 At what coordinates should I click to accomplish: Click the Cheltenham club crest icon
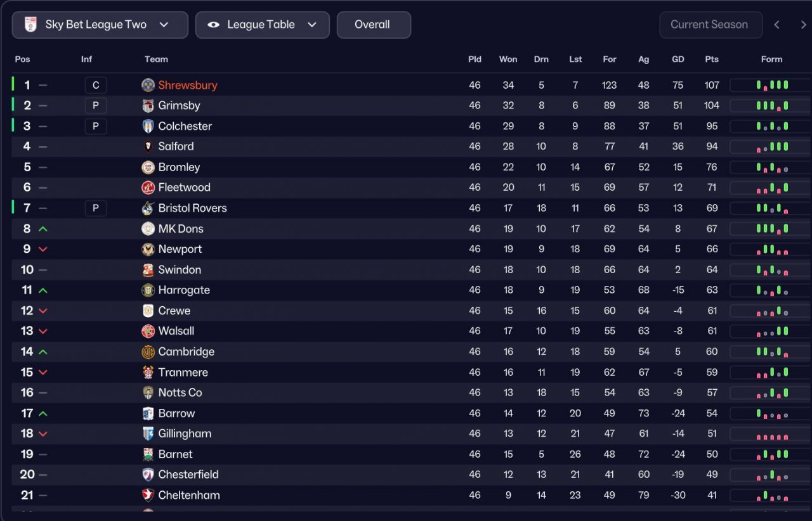148,495
